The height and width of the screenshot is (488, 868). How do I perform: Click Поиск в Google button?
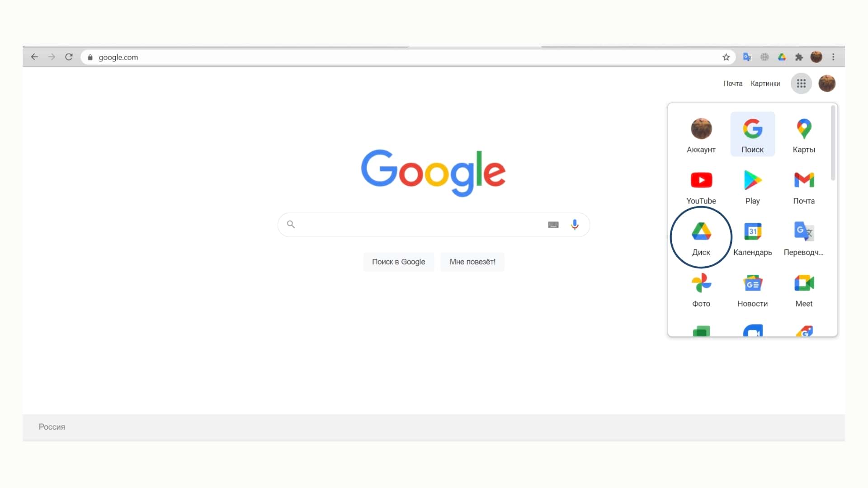pyautogui.click(x=398, y=262)
